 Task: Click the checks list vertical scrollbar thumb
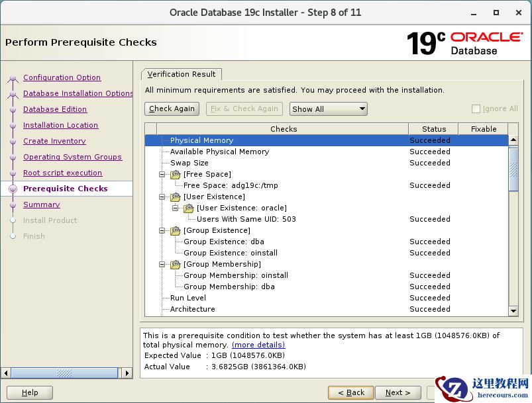point(513,169)
